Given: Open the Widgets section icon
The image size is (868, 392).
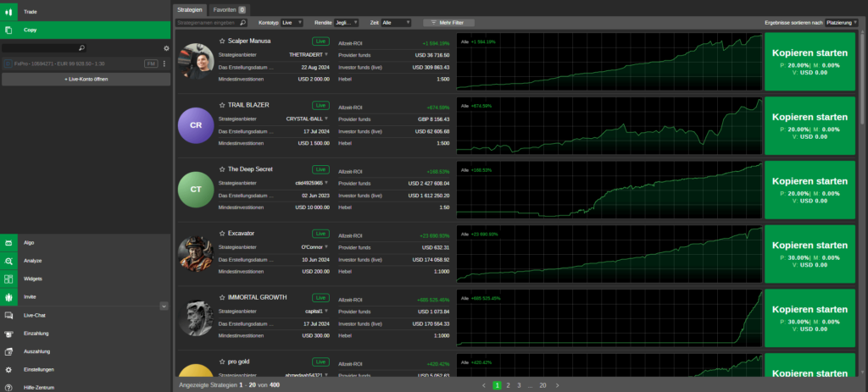Looking at the screenshot, I should 8,279.
